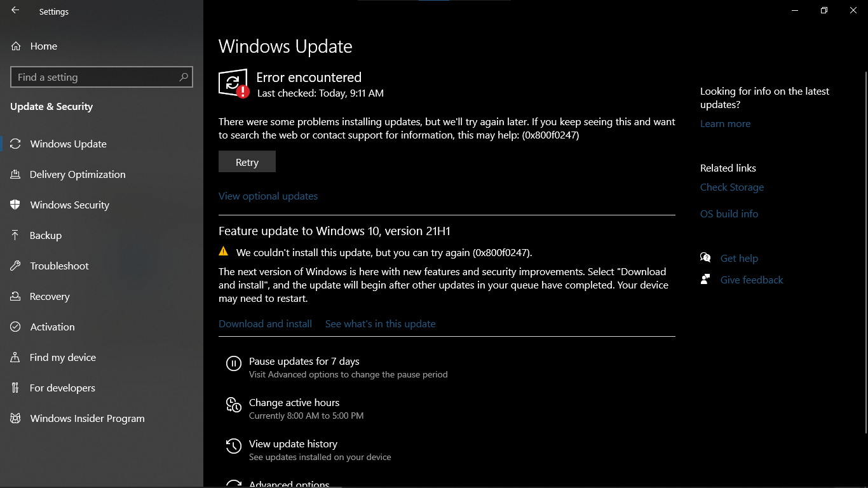Click the OS build info link

[729, 213]
